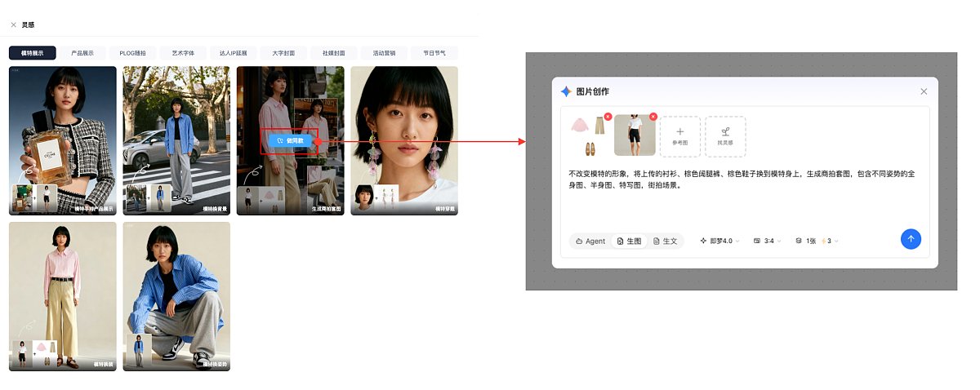
Task: Remove the model photo reference image
Action: (652, 117)
